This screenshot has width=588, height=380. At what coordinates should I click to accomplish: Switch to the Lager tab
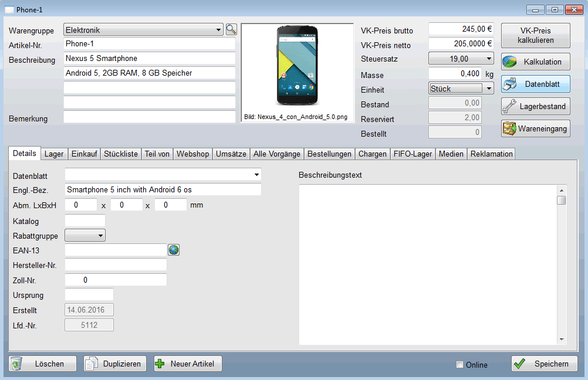54,154
